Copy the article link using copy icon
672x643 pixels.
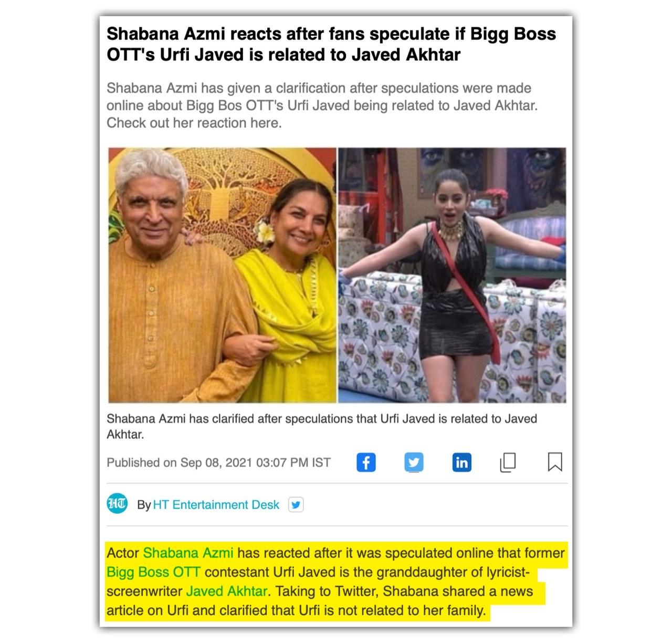click(508, 462)
